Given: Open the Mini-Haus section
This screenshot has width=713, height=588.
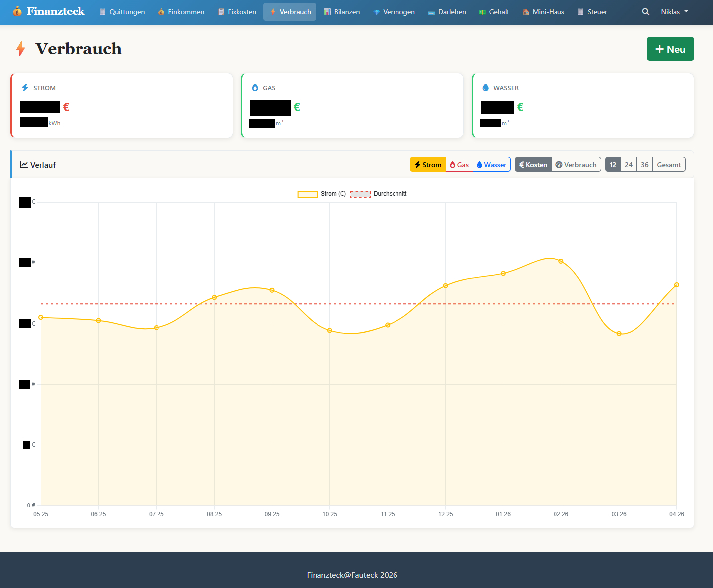Looking at the screenshot, I should pos(543,12).
